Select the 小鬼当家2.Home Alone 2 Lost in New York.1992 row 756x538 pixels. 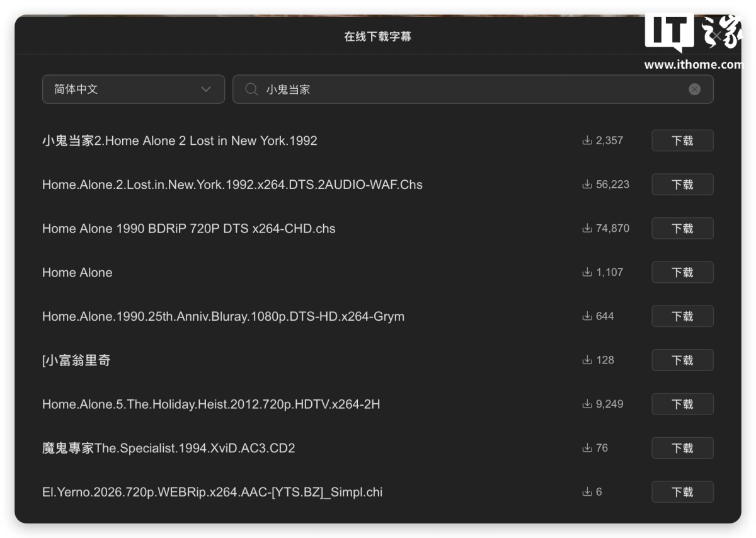(180, 140)
